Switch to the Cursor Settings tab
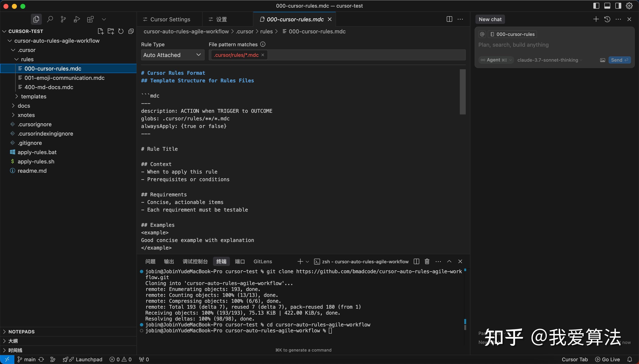This screenshot has width=639, height=364. click(170, 19)
